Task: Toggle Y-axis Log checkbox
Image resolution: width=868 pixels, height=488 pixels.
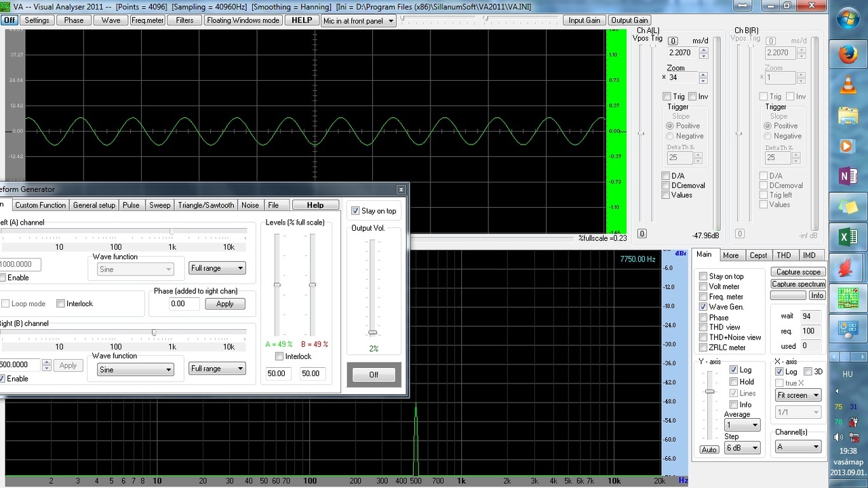Action: pyautogui.click(x=734, y=370)
